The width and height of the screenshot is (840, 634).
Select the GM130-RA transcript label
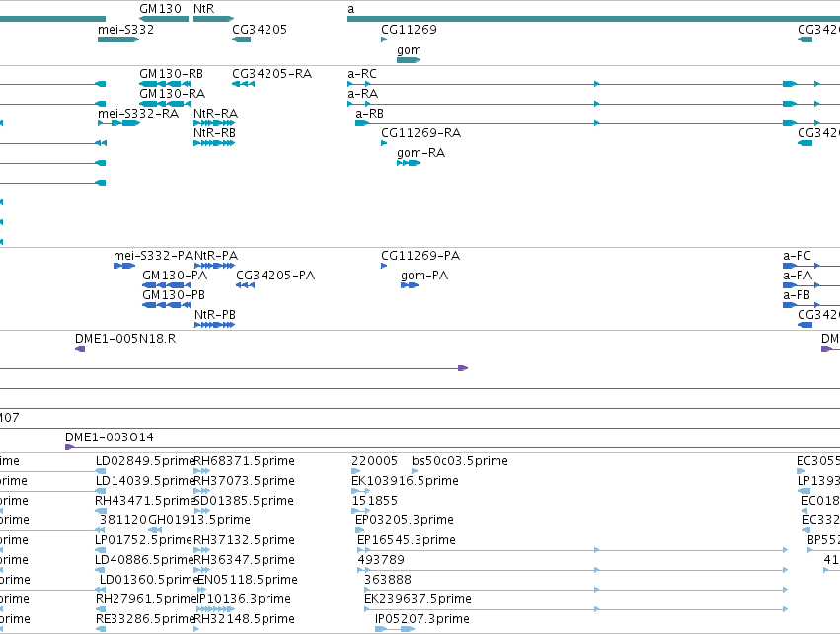click(172, 93)
